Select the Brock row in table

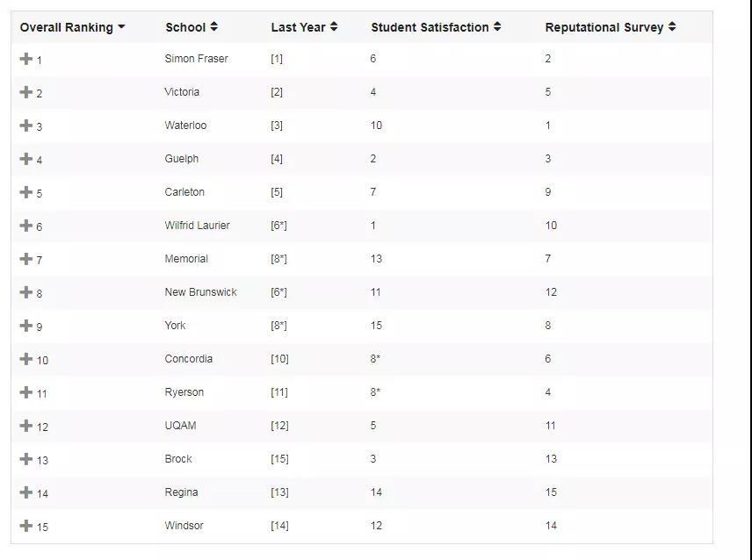(362, 459)
